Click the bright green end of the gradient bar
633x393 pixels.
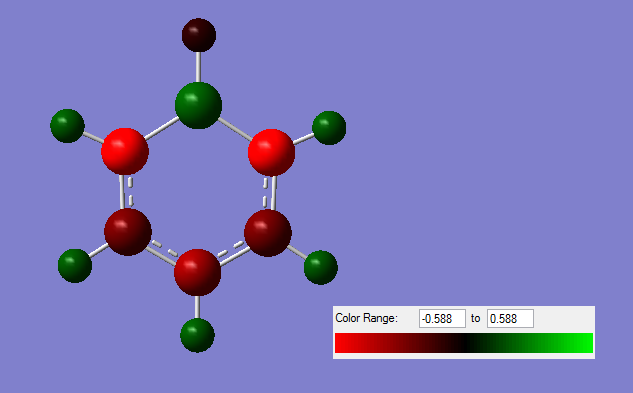point(585,343)
